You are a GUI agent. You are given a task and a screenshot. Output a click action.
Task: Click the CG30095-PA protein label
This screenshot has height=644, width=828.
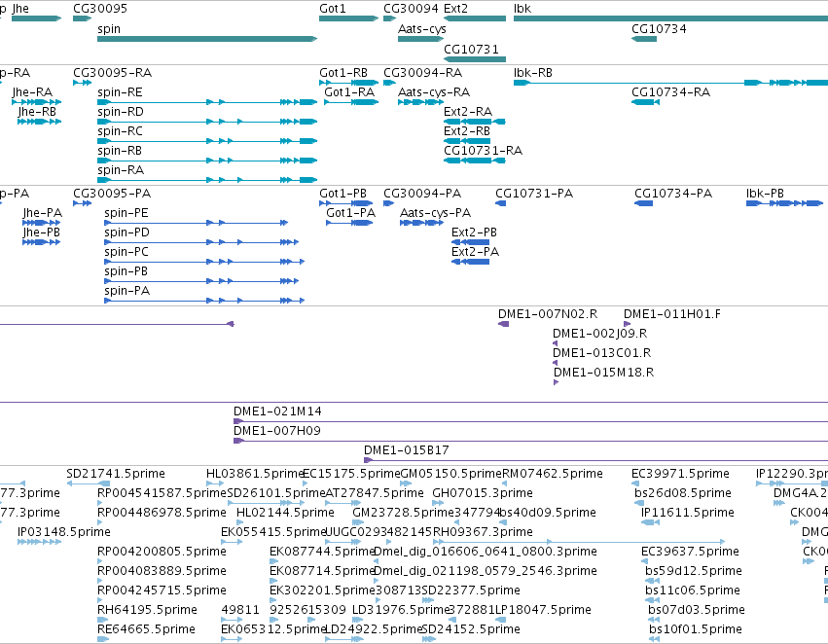click(x=112, y=194)
